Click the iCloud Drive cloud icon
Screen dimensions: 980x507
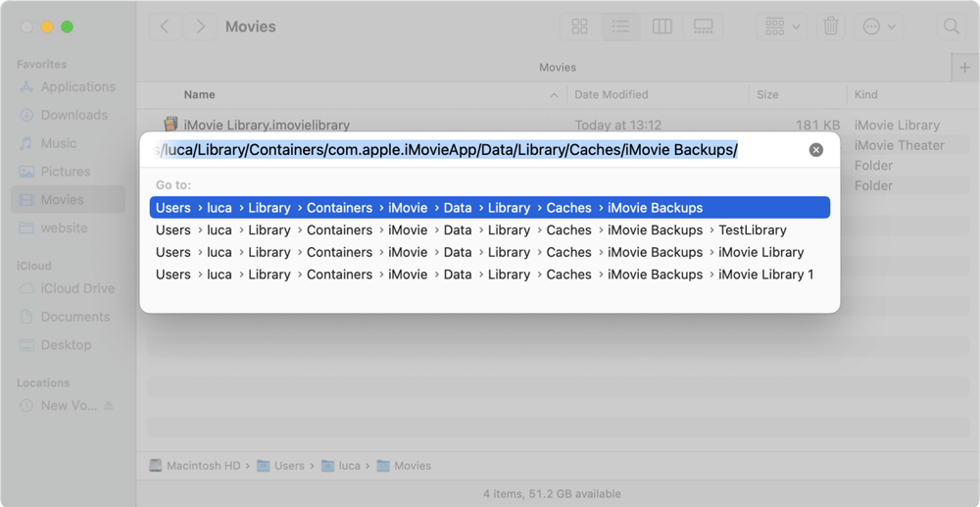(26, 288)
